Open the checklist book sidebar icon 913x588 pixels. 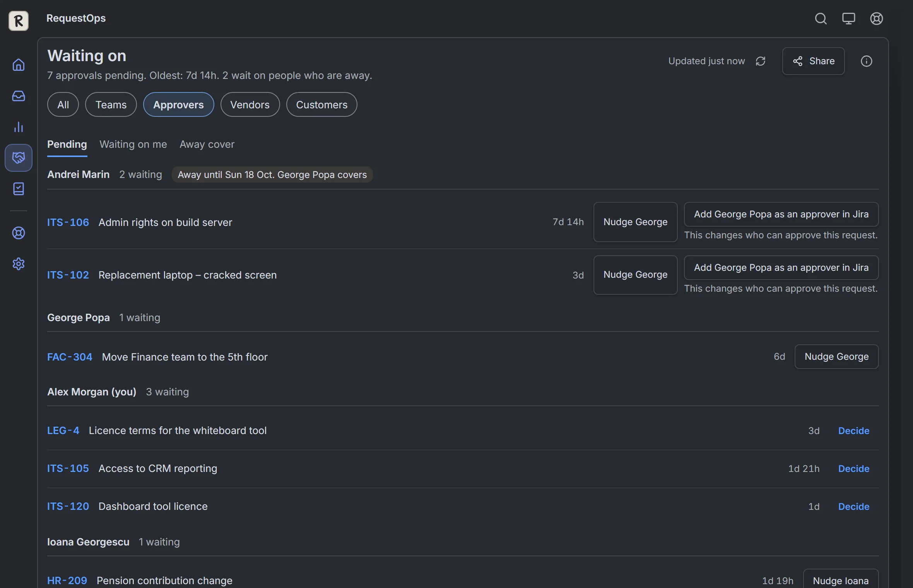click(19, 189)
